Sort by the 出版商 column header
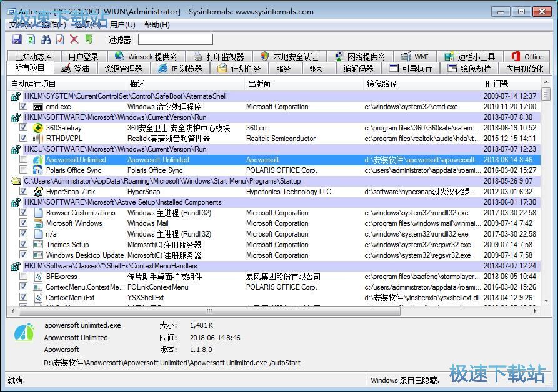This screenshot has width=558, height=392. point(304,84)
